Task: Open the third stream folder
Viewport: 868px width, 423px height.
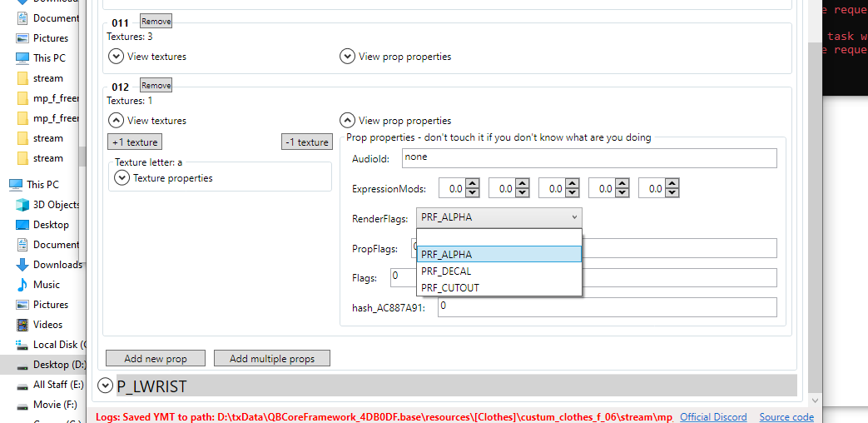Action: click(x=47, y=158)
